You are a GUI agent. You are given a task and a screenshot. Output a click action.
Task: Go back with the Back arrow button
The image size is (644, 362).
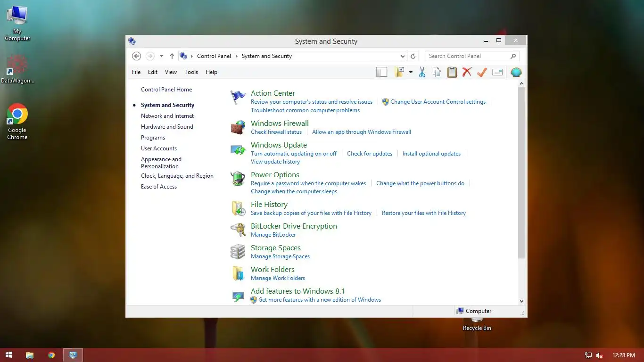(x=136, y=56)
